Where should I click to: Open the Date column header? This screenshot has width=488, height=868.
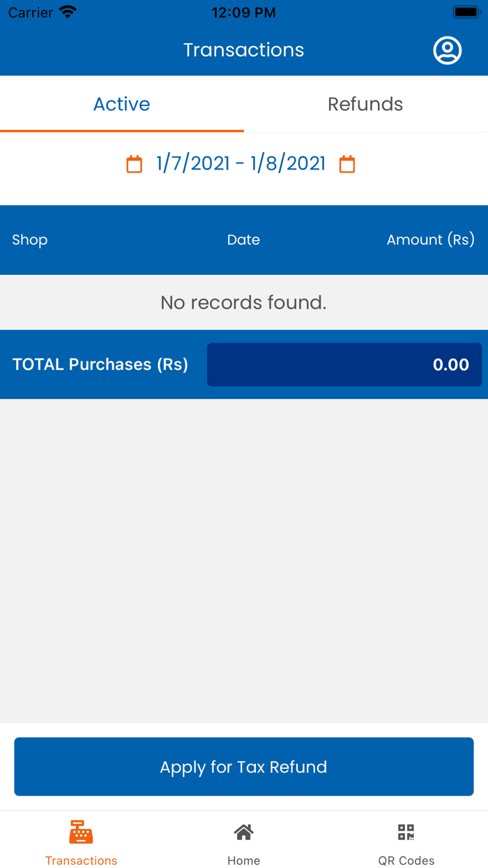[243, 239]
